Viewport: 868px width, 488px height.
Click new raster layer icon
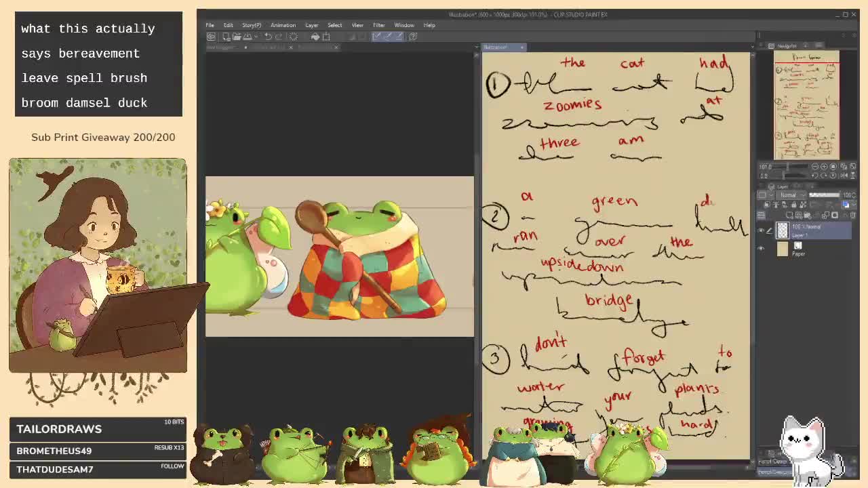click(x=791, y=216)
